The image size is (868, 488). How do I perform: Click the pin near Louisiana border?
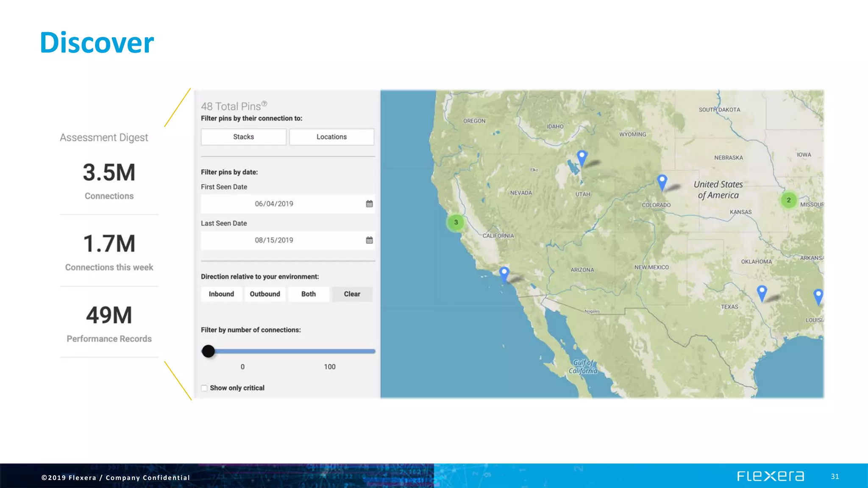point(818,296)
